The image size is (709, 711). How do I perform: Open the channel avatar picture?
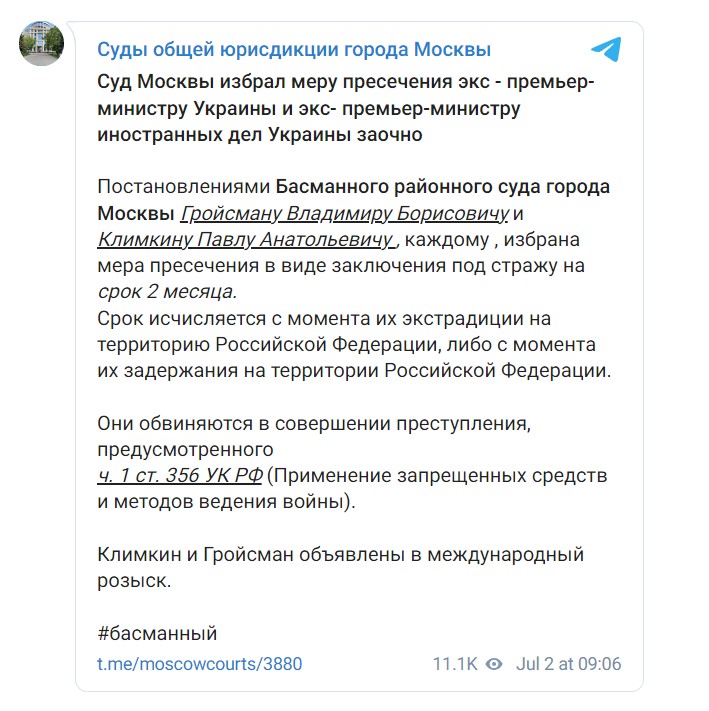tap(42, 44)
